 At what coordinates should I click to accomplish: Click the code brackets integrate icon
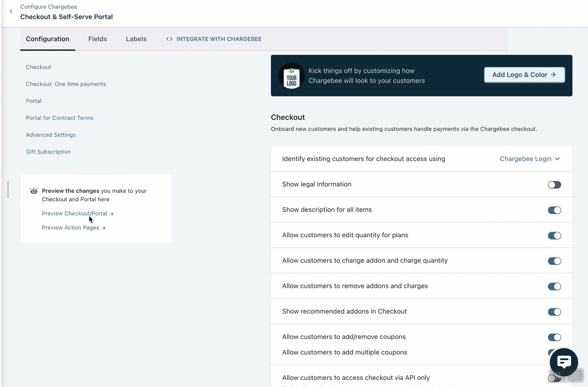pos(169,39)
